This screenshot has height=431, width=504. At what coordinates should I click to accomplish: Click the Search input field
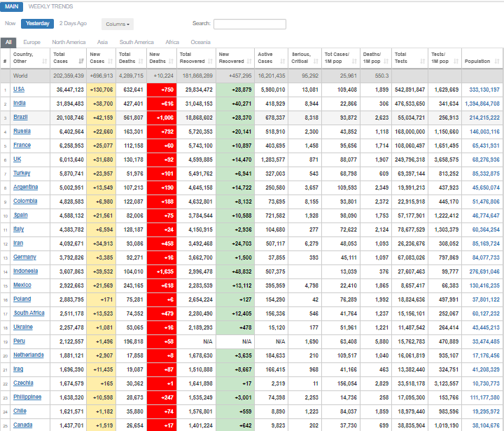click(250, 24)
